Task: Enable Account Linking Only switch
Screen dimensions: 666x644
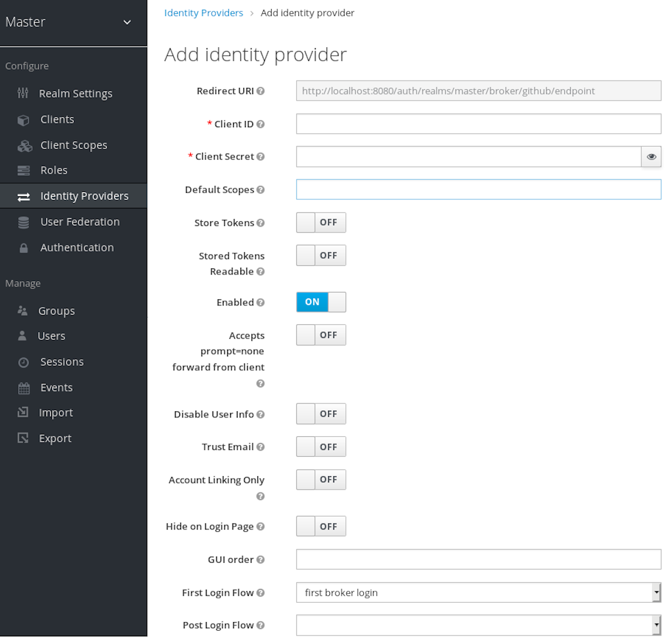Action: (321, 479)
